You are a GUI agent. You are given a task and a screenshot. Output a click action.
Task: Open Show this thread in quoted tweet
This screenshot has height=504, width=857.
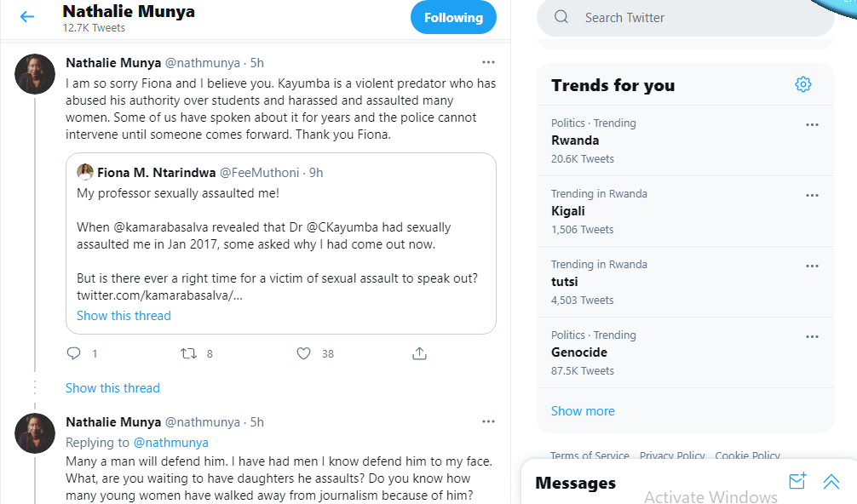(124, 316)
